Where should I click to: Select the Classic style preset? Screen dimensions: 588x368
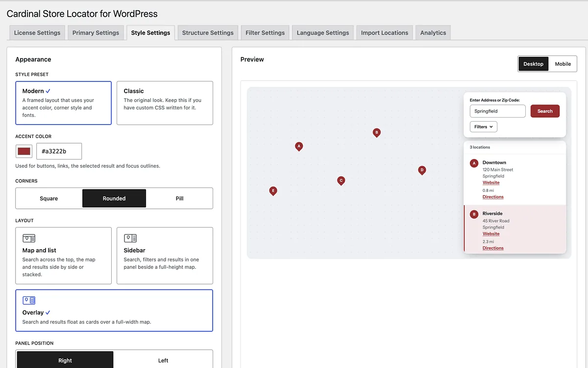165,103
